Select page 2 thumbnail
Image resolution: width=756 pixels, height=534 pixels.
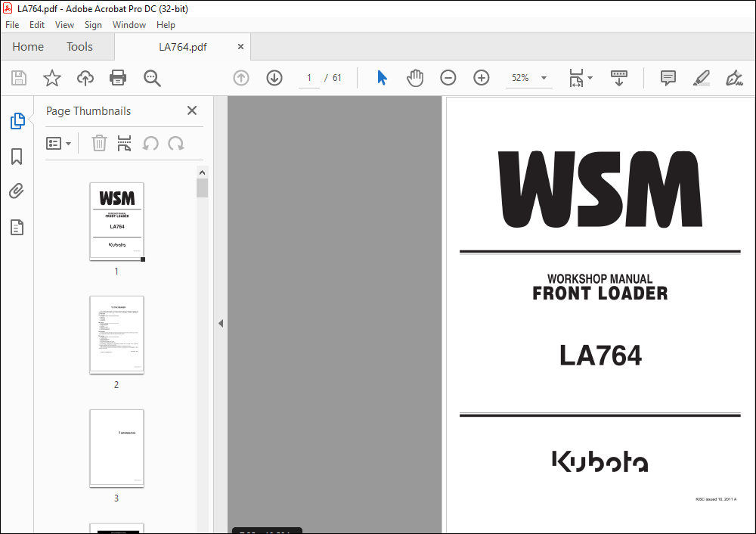pyautogui.click(x=116, y=335)
